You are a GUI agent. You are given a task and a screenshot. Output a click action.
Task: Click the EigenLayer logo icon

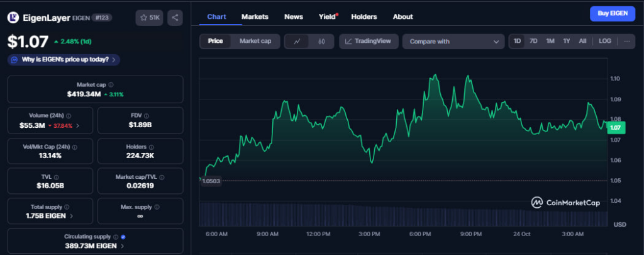[13, 17]
